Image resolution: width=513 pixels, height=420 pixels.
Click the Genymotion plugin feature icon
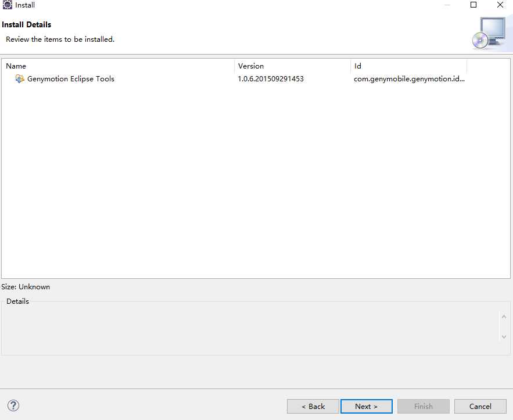click(x=20, y=79)
